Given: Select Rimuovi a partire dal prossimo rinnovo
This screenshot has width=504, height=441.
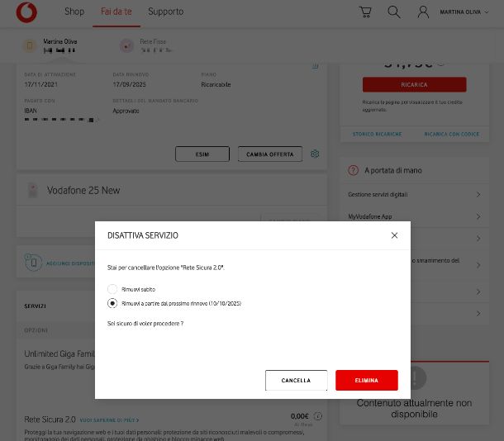Looking at the screenshot, I should pos(112,303).
